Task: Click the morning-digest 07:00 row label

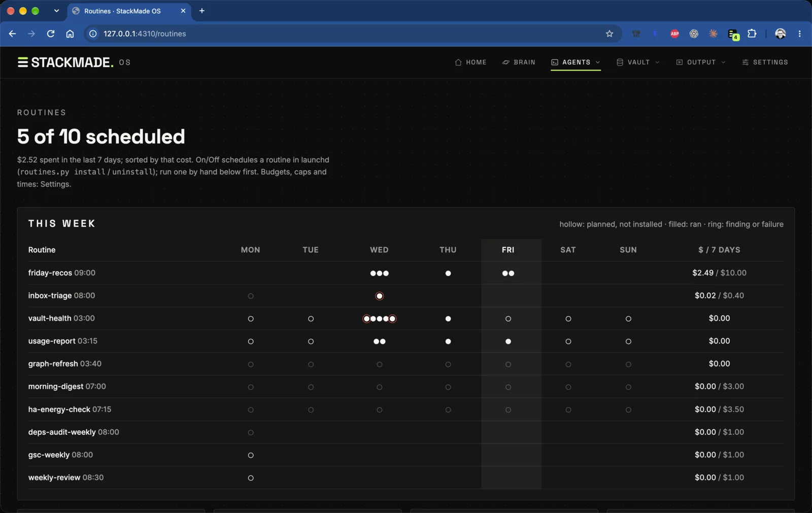Action: pos(67,387)
